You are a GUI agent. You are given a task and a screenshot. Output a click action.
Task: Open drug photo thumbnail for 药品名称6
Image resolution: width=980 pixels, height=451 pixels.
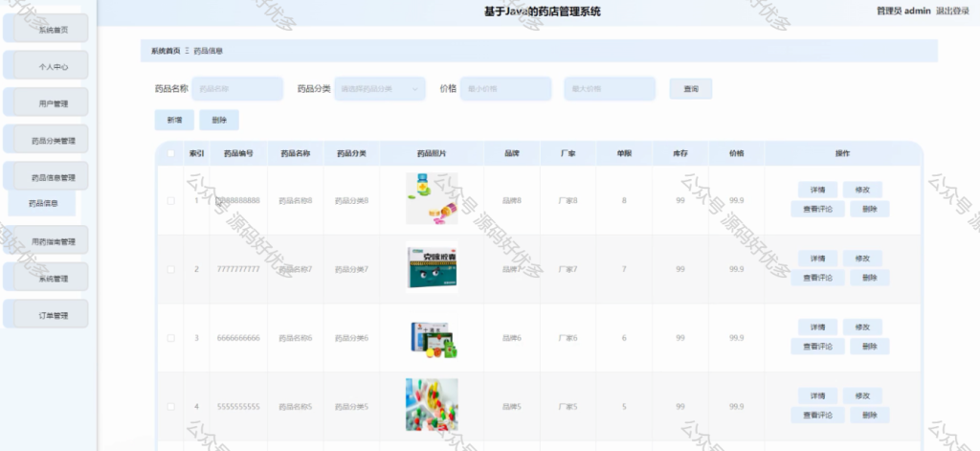click(432, 336)
